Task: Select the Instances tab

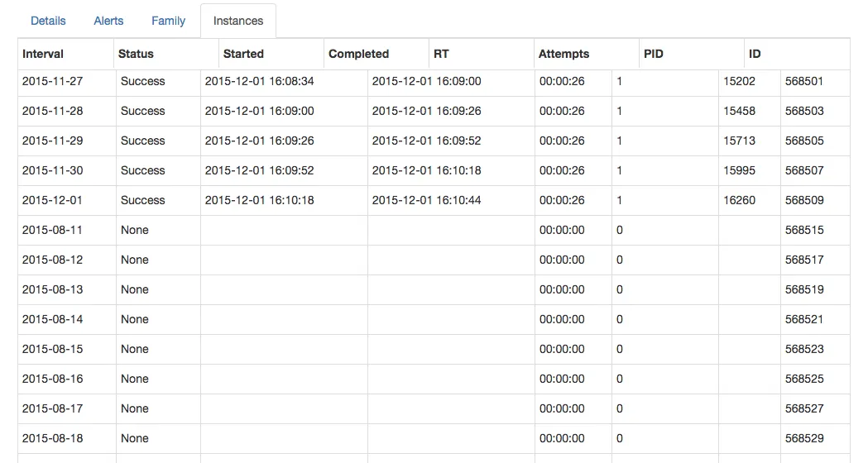Action: coord(238,21)
